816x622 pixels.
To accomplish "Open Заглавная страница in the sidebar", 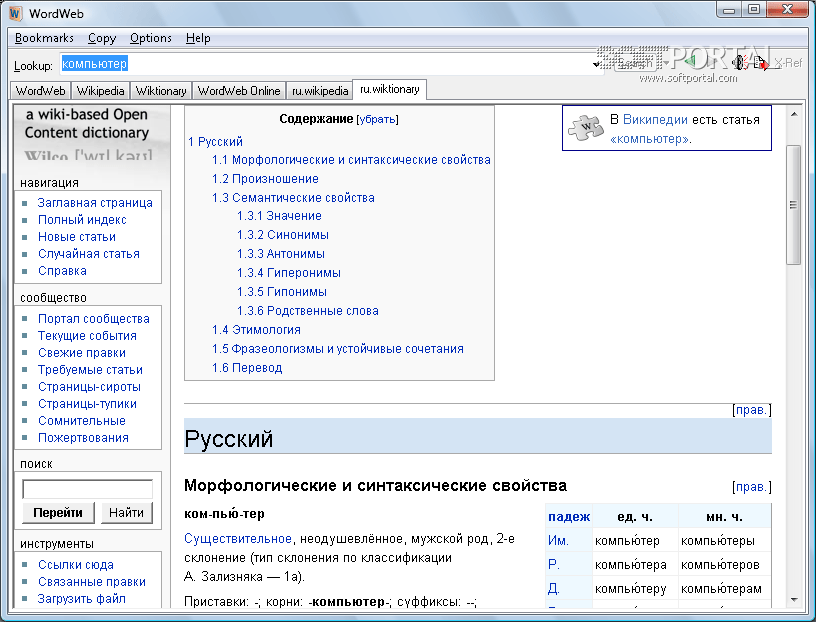I will point(95,203).
